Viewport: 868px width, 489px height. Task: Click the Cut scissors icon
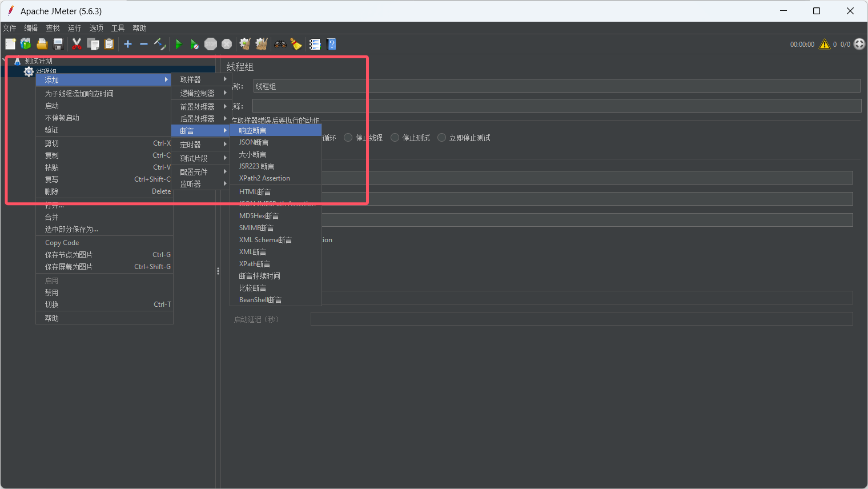[77, 44]
